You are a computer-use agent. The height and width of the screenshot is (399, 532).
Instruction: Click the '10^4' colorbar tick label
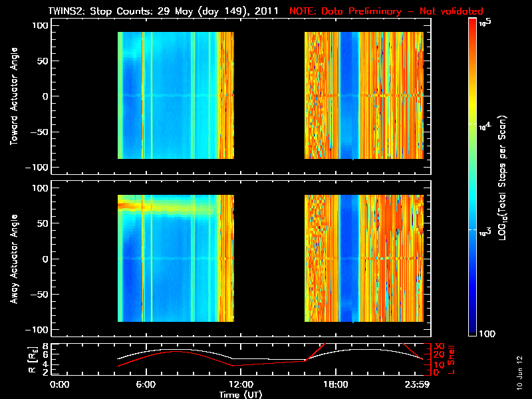[485, 126]
